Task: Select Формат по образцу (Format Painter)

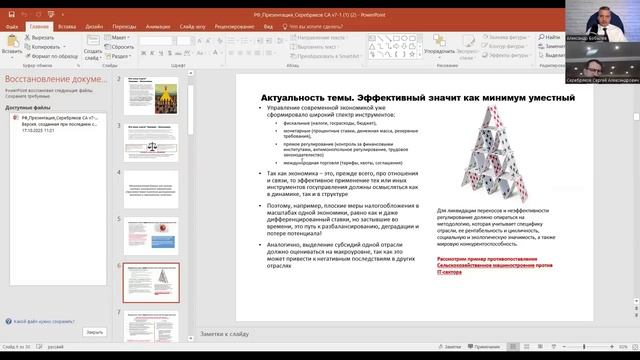Action: [x=51, y=56]
